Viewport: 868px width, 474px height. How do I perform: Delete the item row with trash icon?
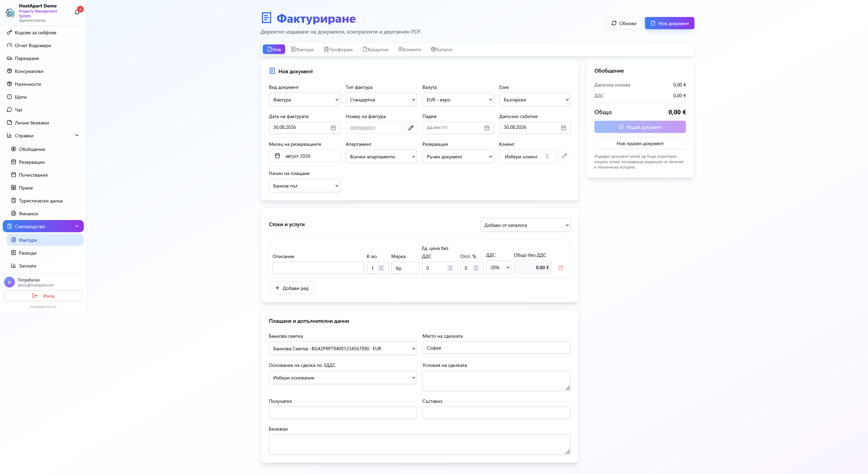point(561,268)
